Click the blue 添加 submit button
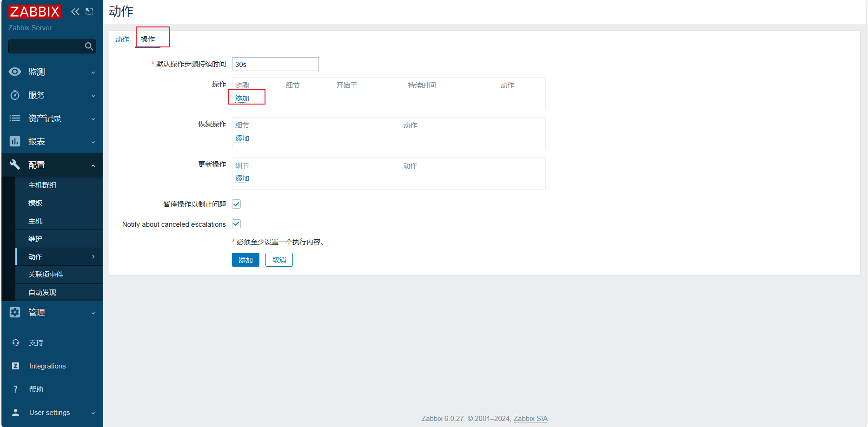 point(245,260)
